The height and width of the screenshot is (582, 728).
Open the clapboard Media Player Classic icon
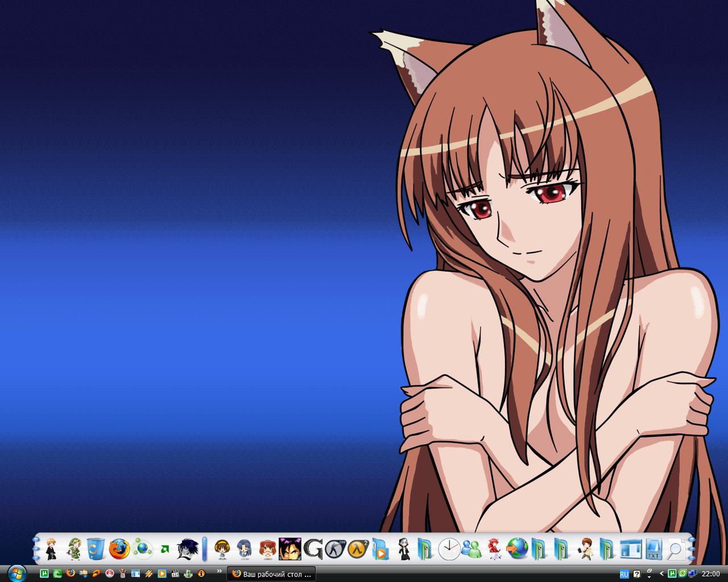175,573
